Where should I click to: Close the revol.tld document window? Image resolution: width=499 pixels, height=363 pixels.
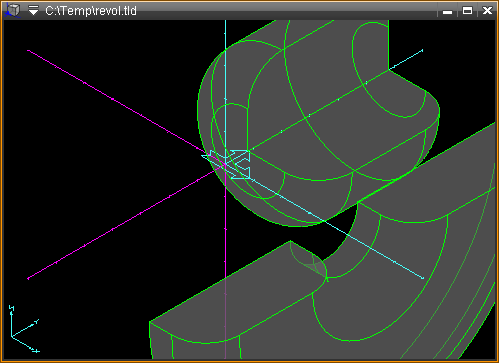coord(487,11)
